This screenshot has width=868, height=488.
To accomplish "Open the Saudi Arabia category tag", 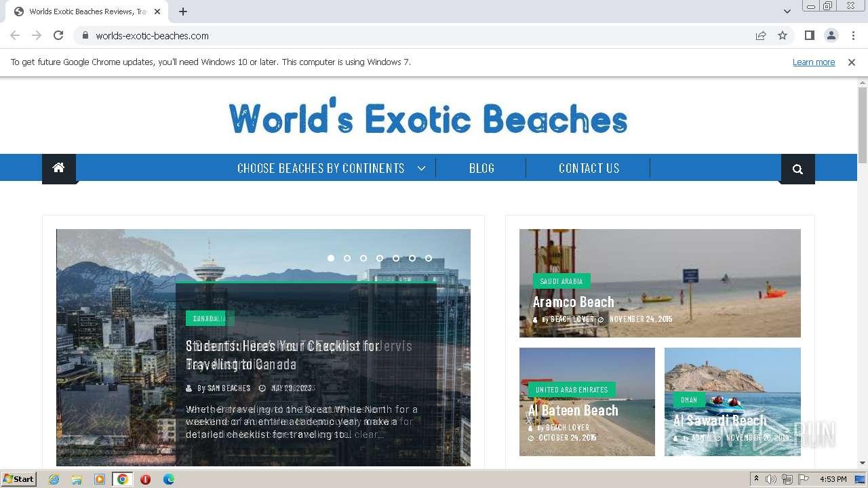I will pyautogui.click(x=561, y=281).
